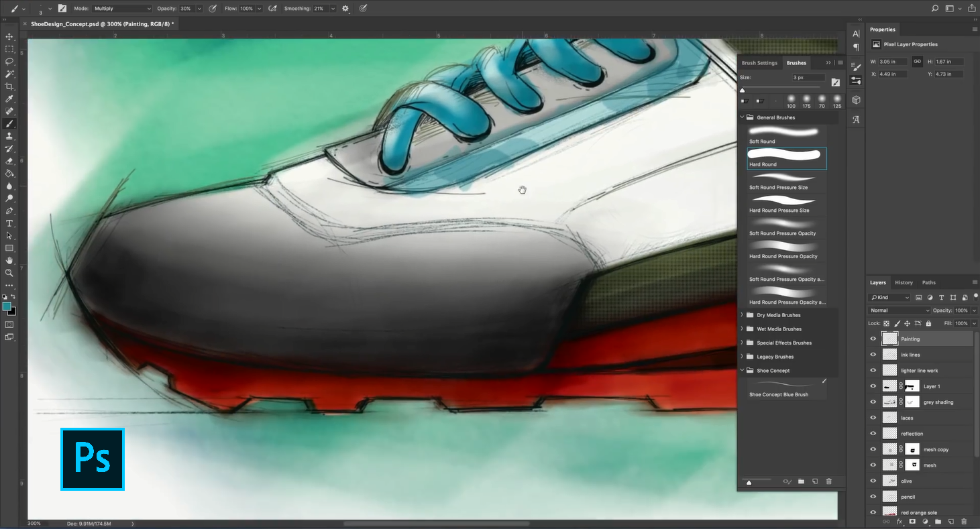
Task: Switch to the Brush Settings tab
Action: (759, 63)
